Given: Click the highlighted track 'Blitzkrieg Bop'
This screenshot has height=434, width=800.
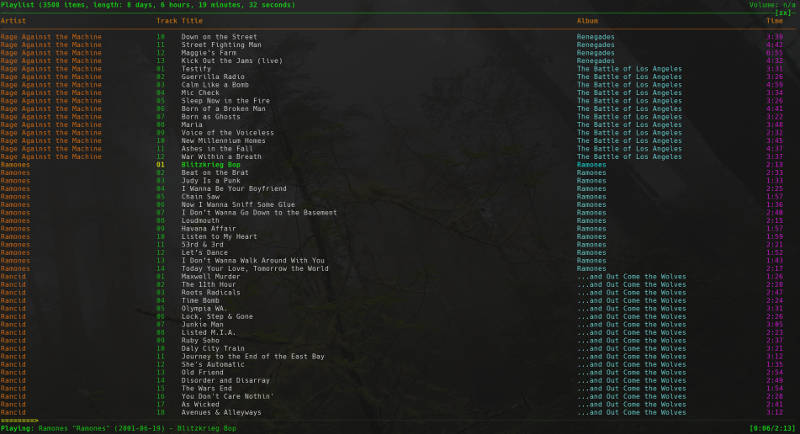Looking at the screenshot, I should (x=211, y=165).
